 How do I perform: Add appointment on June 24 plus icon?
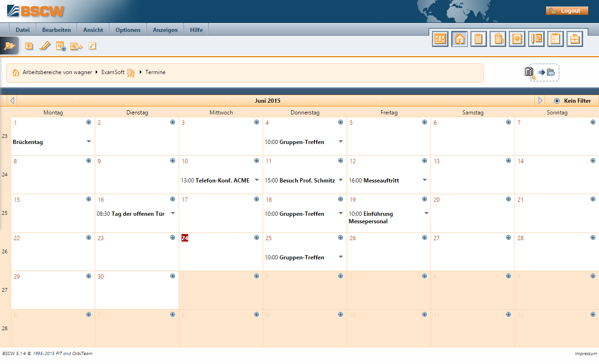pyautogui.click(x=257, y=237)
